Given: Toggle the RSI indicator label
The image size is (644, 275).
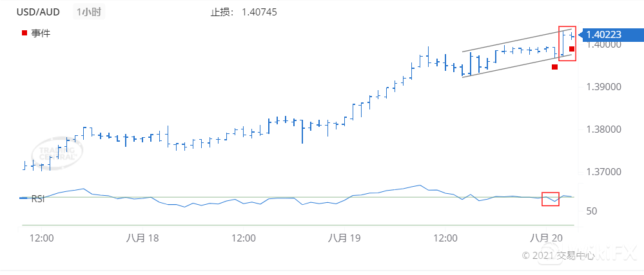Looking at the screenshot, I should click(38, 199).
